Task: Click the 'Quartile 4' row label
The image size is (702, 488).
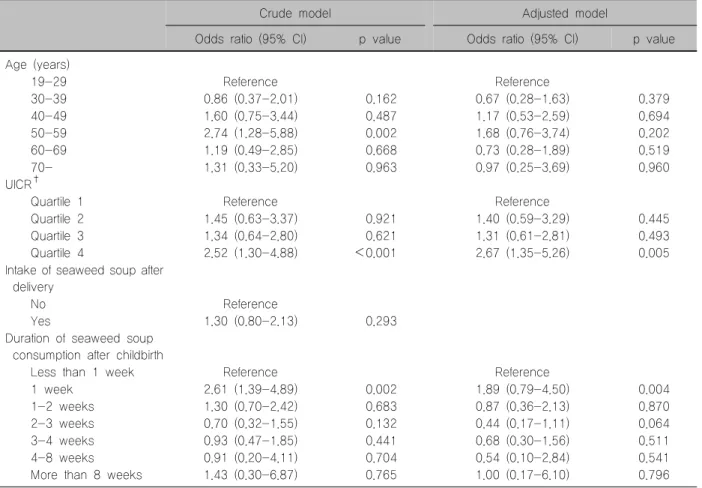Action: [x=57, y=253]
